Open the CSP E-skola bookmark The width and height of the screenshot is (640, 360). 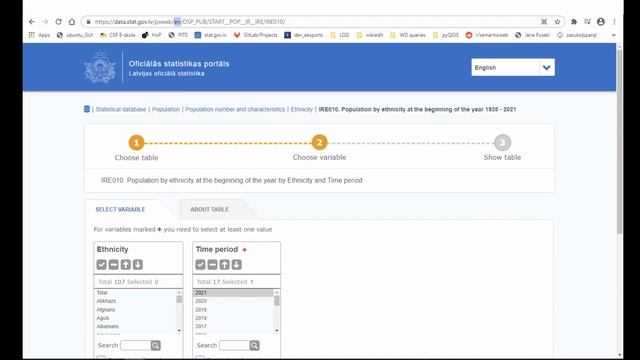(118, 35)
